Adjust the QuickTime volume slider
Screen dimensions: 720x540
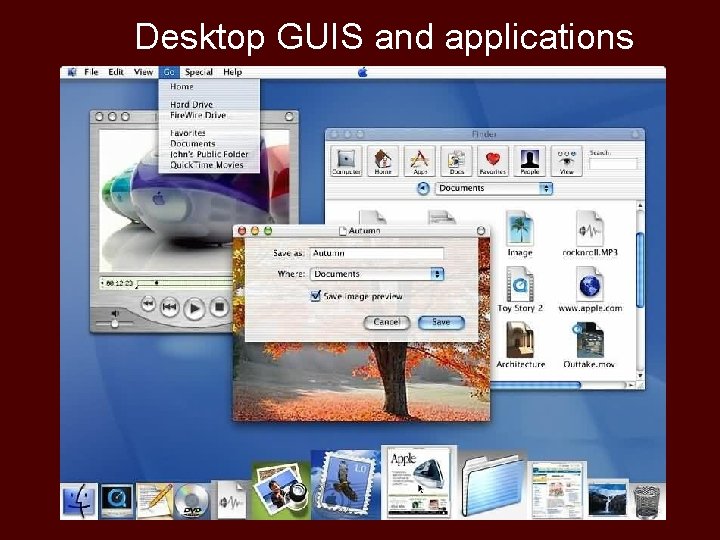pos(114,323)
